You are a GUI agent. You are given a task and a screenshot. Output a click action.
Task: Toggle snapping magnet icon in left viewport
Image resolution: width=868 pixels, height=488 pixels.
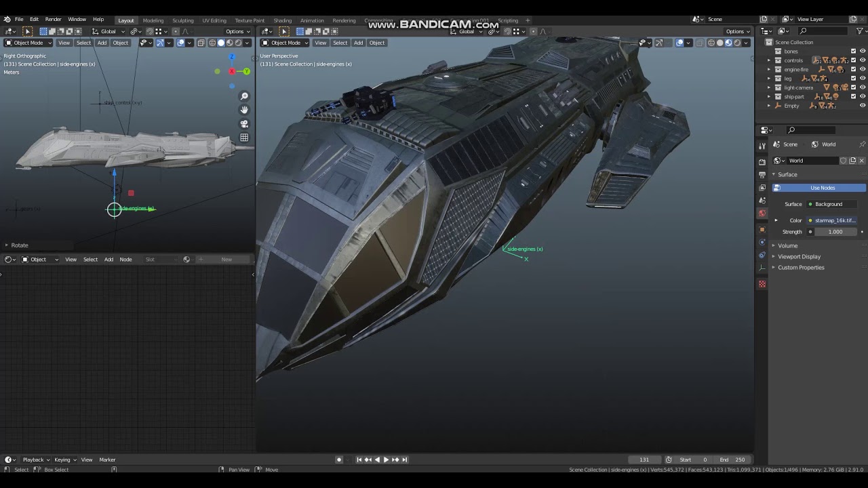click(x=149, y=31)
